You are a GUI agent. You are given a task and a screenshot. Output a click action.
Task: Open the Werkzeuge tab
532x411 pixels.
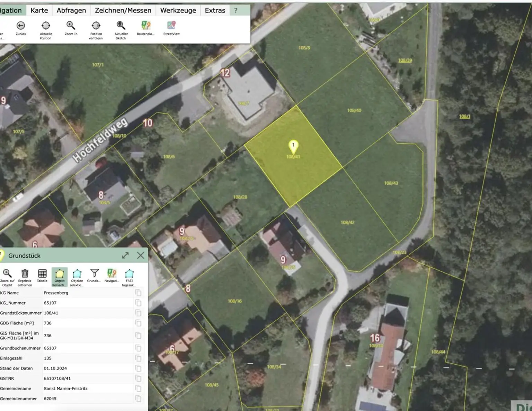[x=178, y=10]
